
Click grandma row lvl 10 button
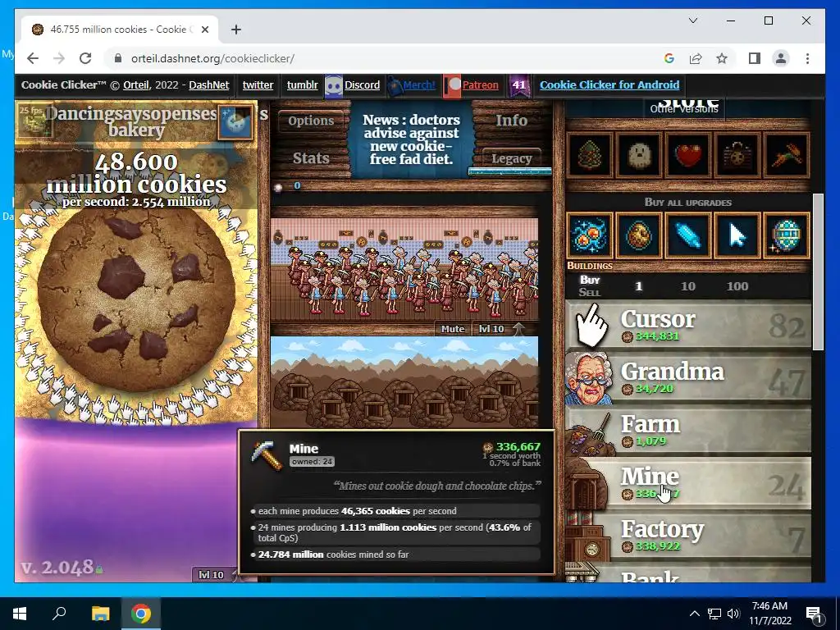click(x=491, y=329)
